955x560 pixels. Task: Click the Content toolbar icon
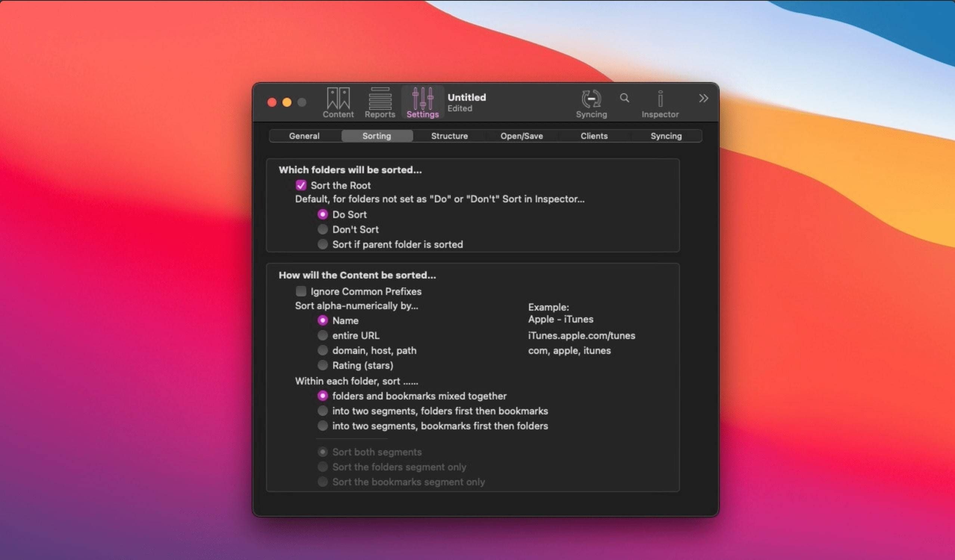pos(337,101)
